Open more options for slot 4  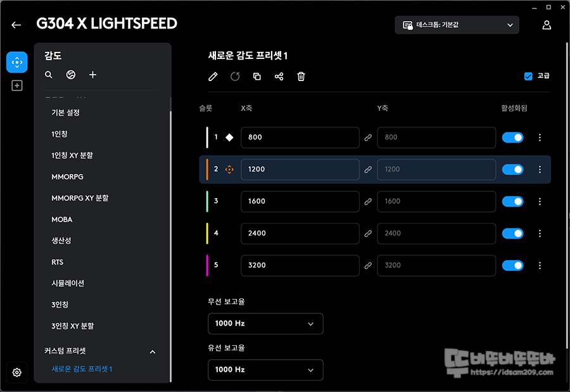tap(540, 234)
